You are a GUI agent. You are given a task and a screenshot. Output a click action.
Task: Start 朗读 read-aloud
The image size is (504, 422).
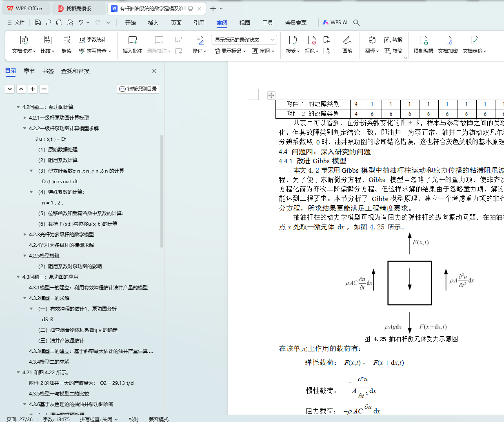point(67,44)
